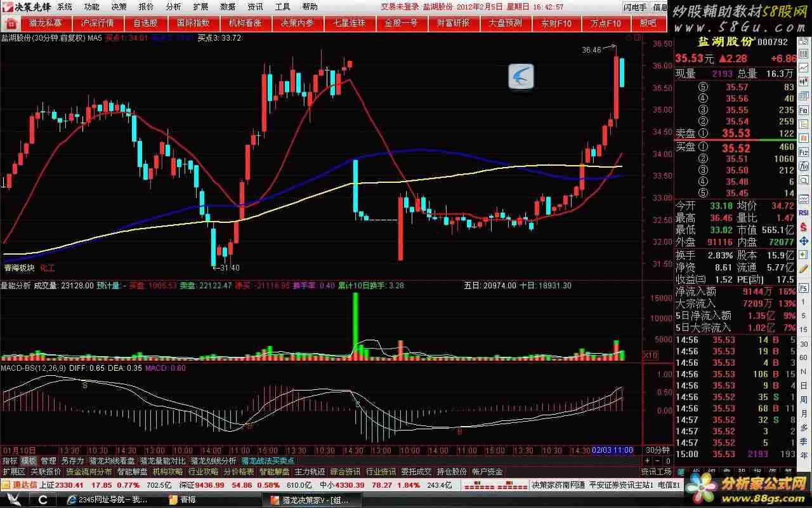Switch to the 委托成交 tab
The width and height of the screenshot is (812, 508).
[x=416, y=471]
